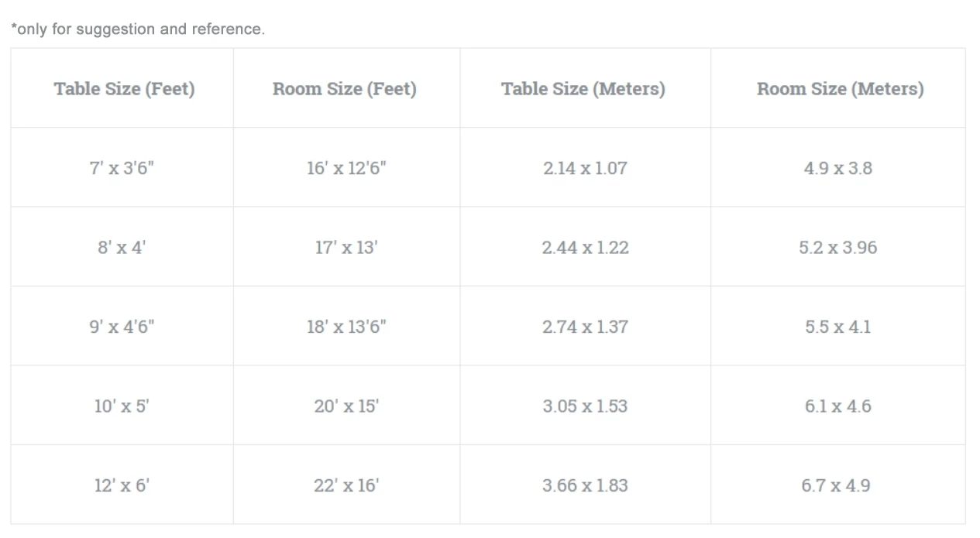Click the 2.14 x 1.07 meters cell
Image resolution: width=980 pixels, height=538 pixels.
585,168
